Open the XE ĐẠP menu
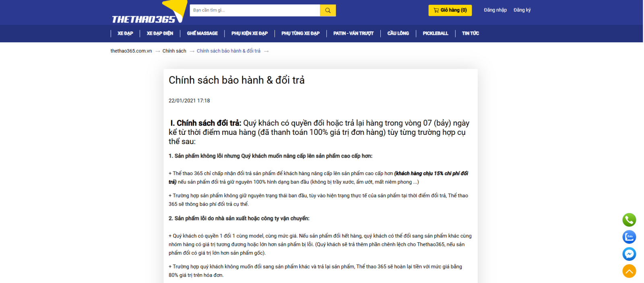644x283 pixels. click(125, 33)
